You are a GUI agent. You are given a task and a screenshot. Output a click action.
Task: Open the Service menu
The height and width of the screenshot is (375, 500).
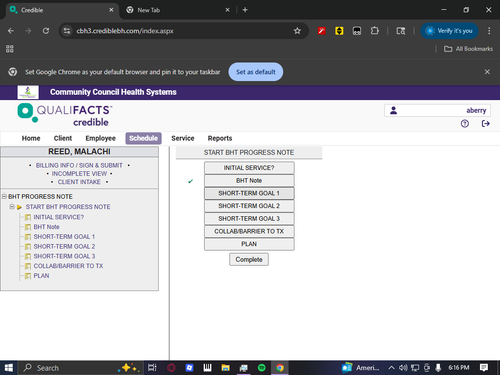point(183,138)
